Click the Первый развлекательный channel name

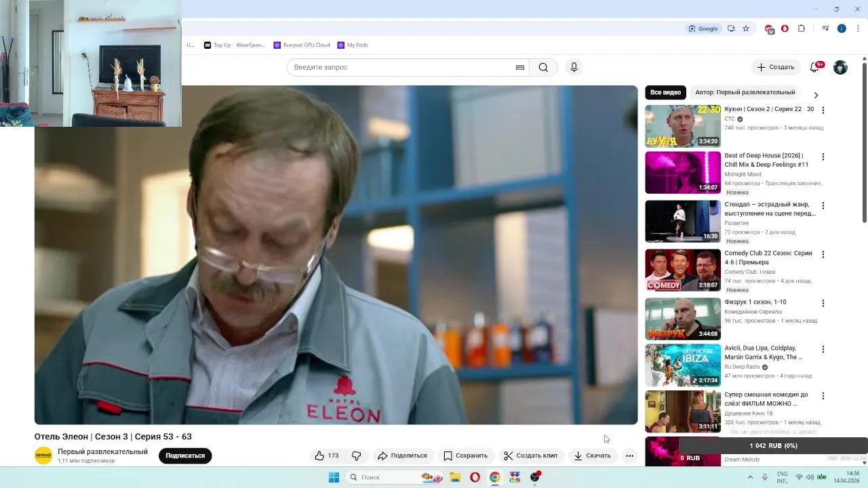tap(102, 451)
